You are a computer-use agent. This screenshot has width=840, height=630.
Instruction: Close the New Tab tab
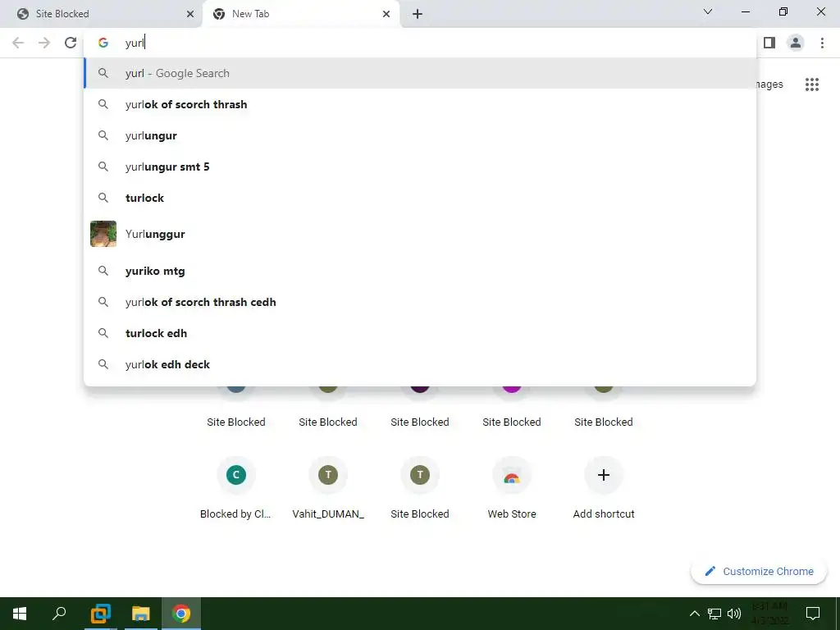click(386, 14)
